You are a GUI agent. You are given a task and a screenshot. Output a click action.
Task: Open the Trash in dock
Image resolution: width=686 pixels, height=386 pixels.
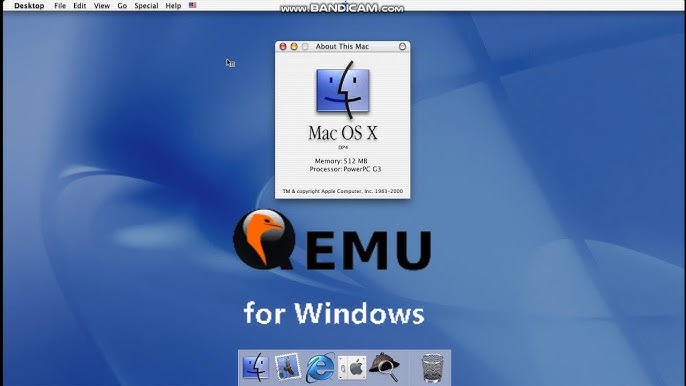point(432,368)
